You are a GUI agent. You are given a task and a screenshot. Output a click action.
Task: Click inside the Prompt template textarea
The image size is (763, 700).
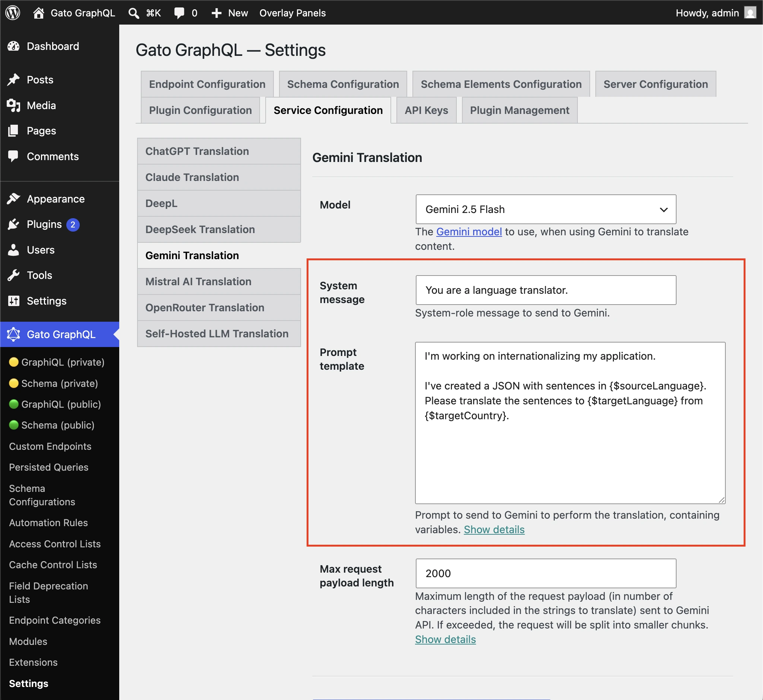pyautogui.click(x=570, y=423)
